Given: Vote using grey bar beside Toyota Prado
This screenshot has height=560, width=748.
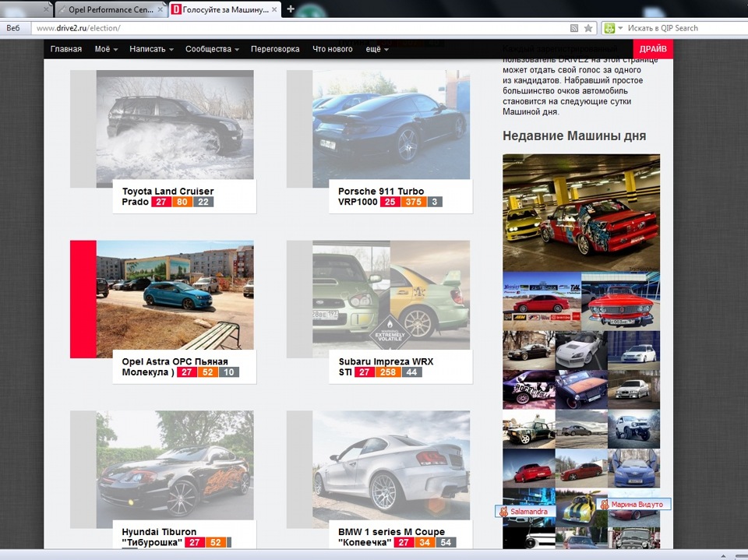Looking at the screenshot, I should tap(83, 129).
